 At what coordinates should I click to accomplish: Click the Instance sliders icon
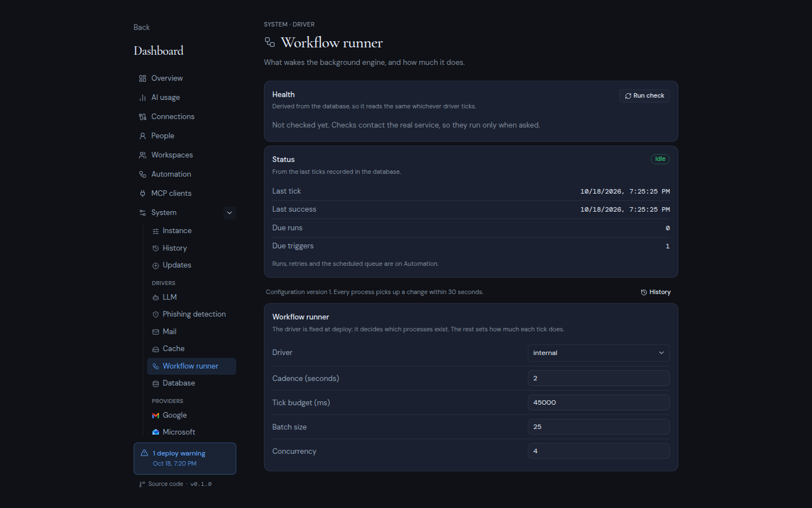pyautogui.click(x=156, y=231)
